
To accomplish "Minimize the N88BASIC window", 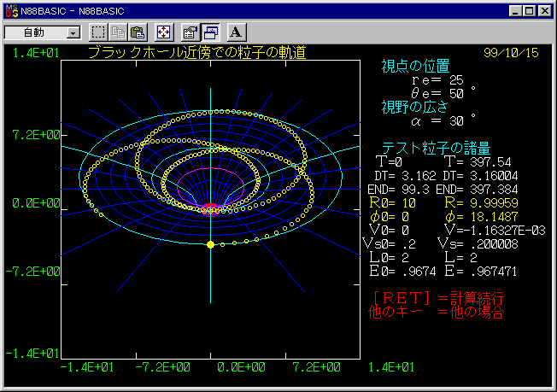I will point(514,10).
